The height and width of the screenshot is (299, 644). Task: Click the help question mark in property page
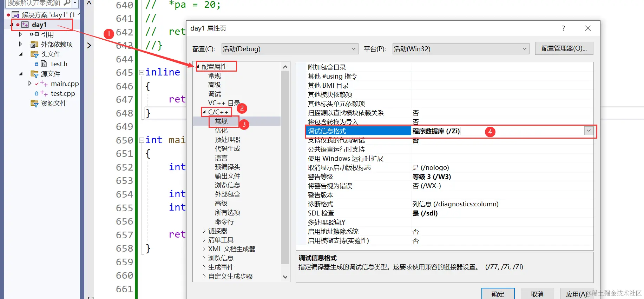tap(563, 28)
